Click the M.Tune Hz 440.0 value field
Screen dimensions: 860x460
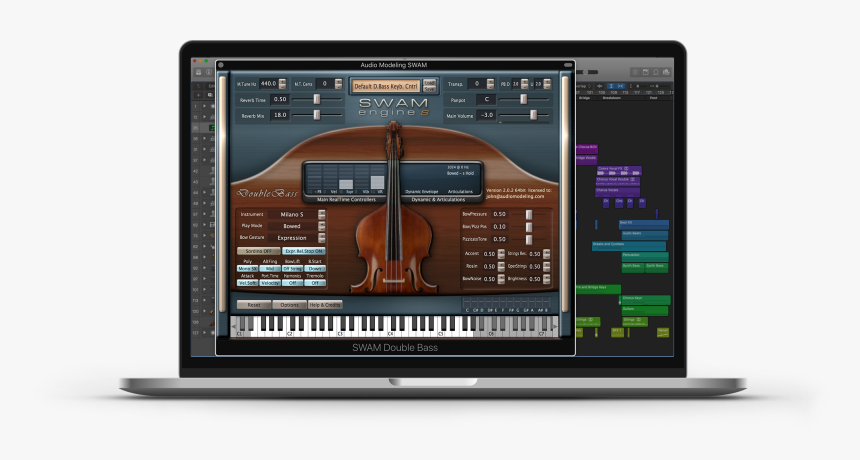tap(269, 84)
